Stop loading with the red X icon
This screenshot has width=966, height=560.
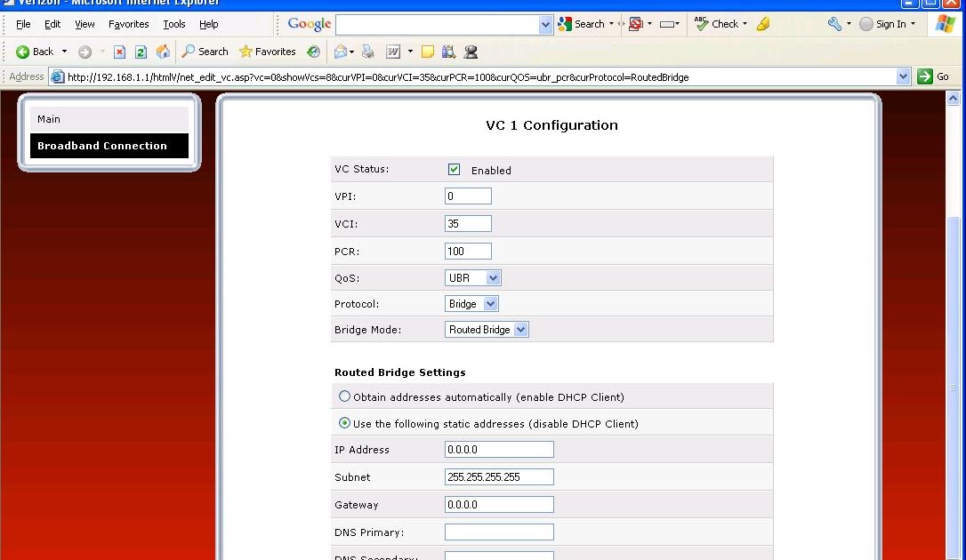coord(119,52)
